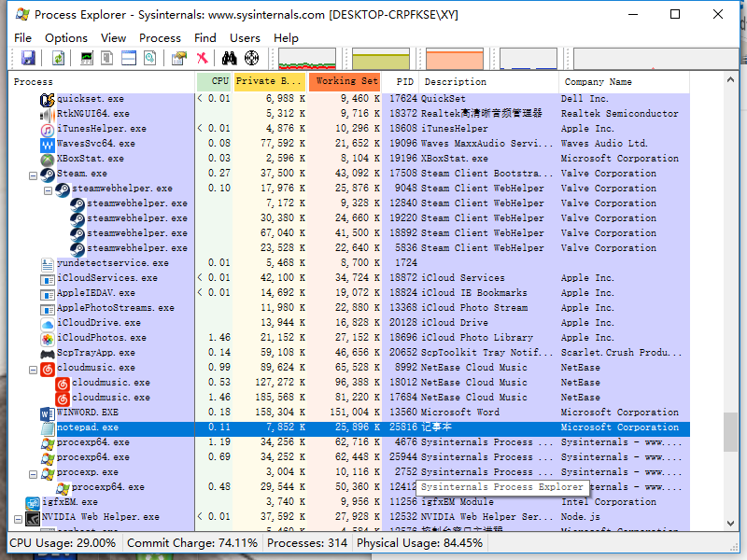The height and width of the screenshot is (560, 747).
Task: Click the binoculars Find Handle icon
Action: 229,58
